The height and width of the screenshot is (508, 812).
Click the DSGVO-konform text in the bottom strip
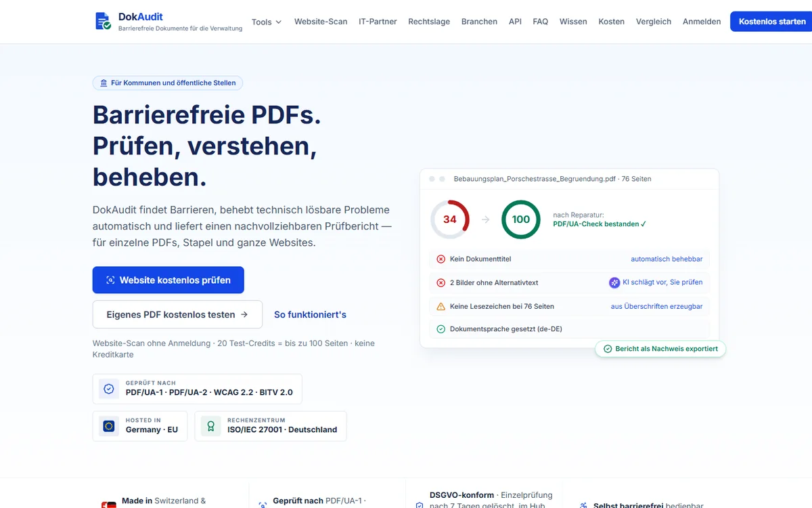click(461, 495)
